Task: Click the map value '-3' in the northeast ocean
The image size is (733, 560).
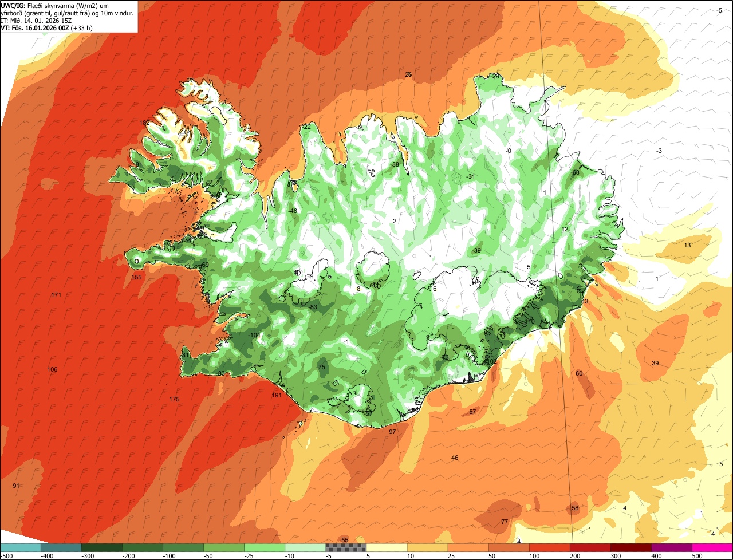Action: (659, 151)
